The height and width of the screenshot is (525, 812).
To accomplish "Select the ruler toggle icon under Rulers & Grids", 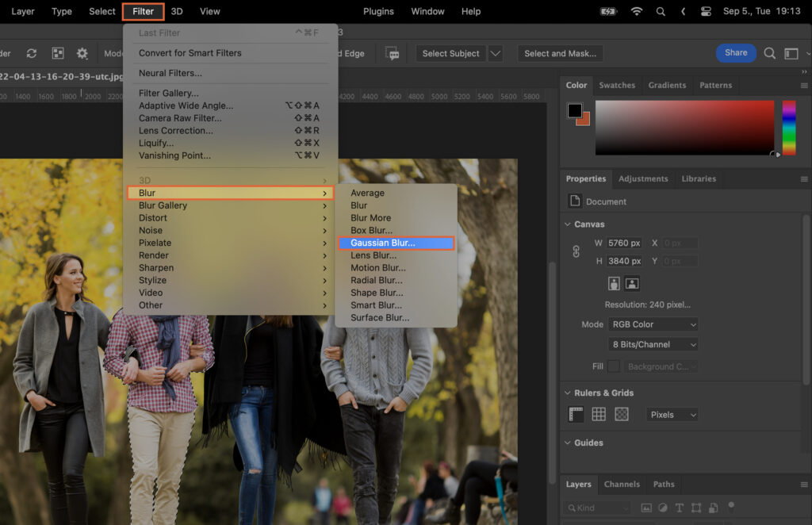I will [576, 413].
